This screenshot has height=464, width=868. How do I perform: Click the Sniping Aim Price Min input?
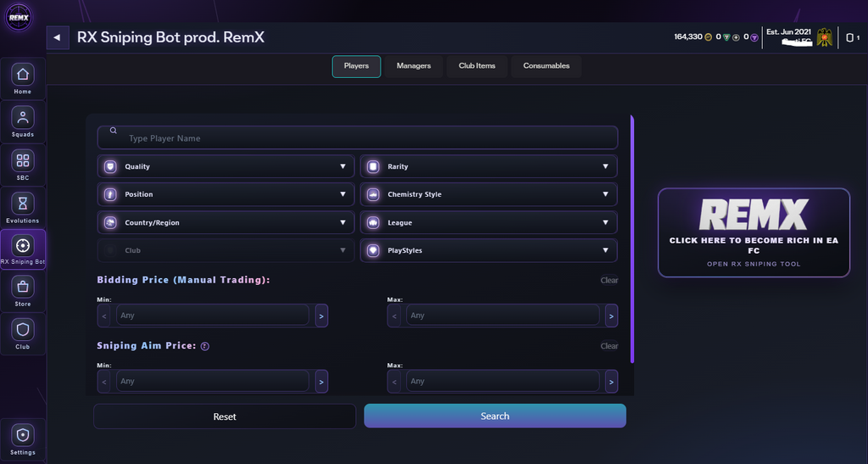pyautogui.click(x=213, y=382)
